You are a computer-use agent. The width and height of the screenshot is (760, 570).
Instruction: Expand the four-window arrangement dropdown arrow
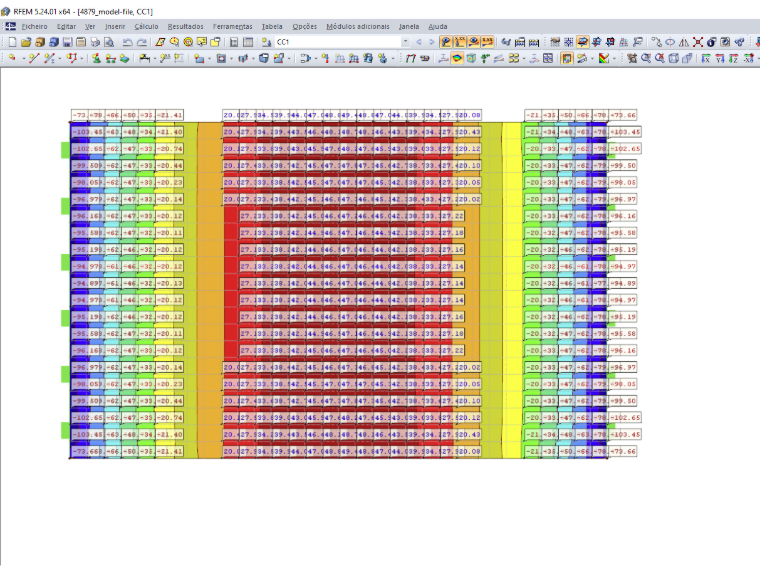tap(524, 58)
